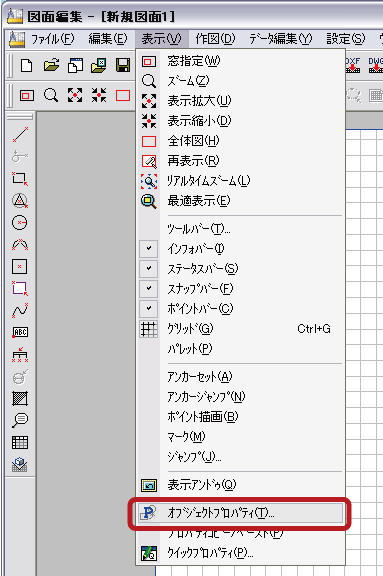This screenshot has height=576, width=383.
Task: Select the spline curve tool
Action: (x=20, y=310)
